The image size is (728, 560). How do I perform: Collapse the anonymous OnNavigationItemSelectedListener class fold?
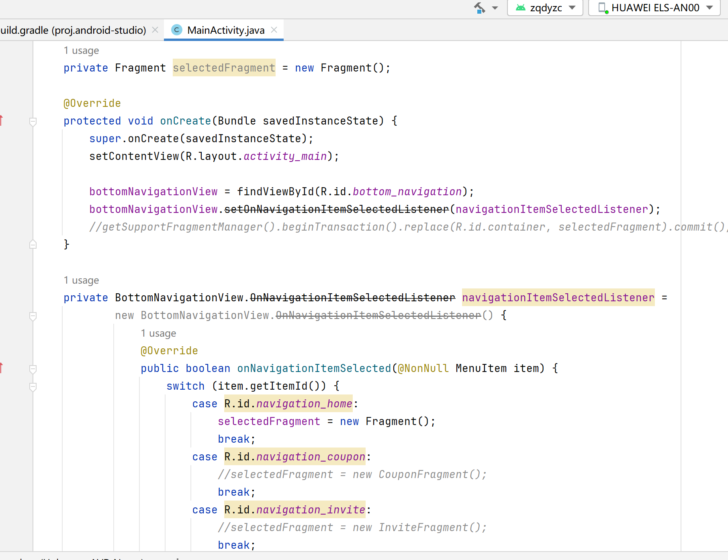coord(33,316)
